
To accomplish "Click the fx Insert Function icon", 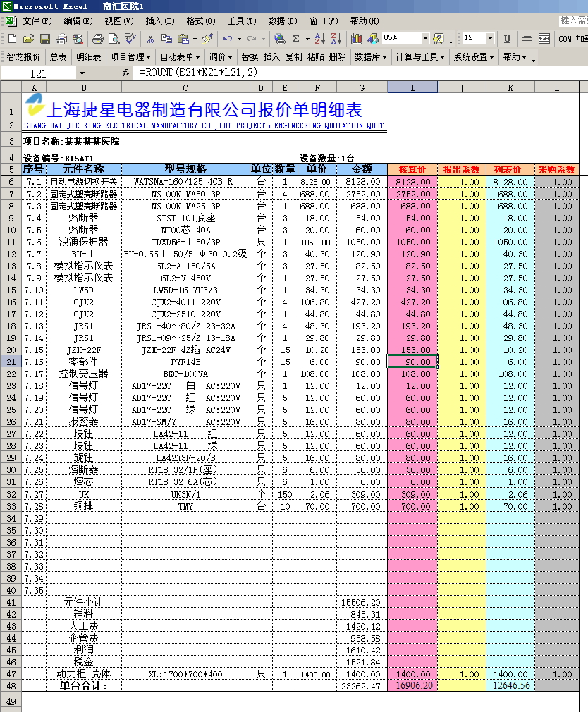I will [126, 73].
